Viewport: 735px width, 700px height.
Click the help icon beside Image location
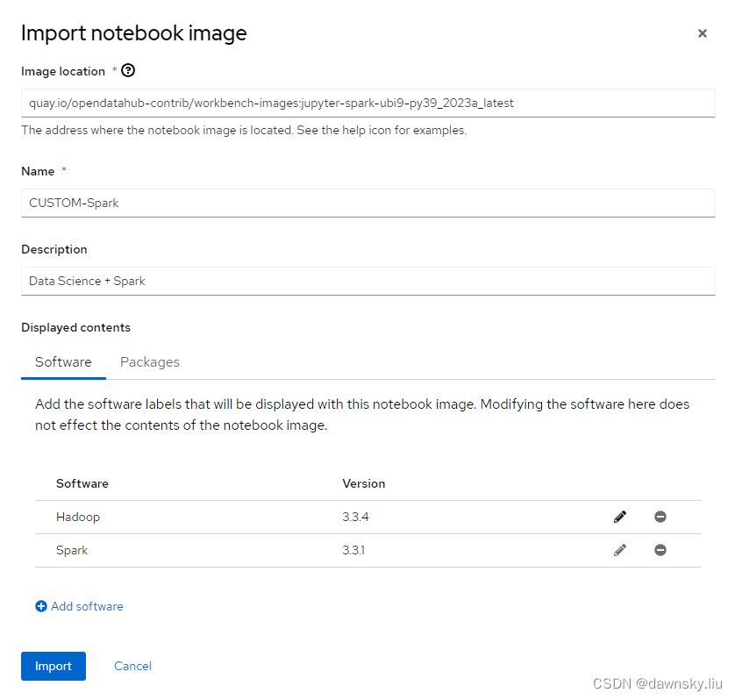tap(128, 71)
